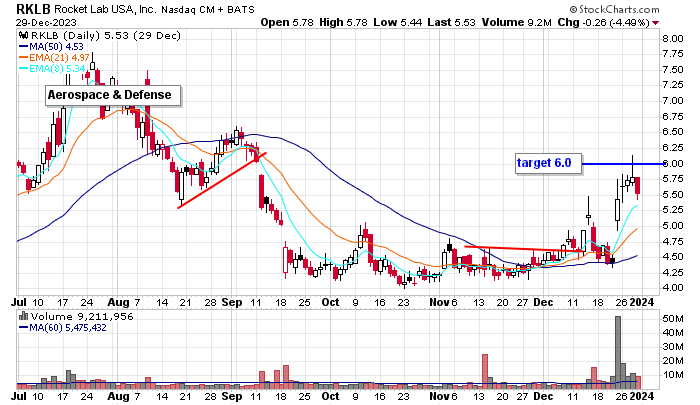This screenshot has height=405, width=700.
Task: Select the Last 5.53 value
Action: 451,22
